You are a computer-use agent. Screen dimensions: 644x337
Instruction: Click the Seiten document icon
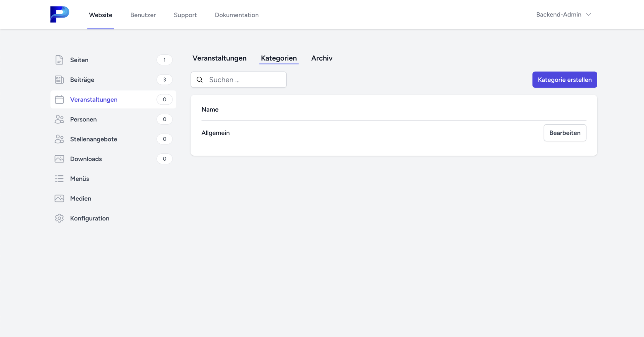click(59, 60)
